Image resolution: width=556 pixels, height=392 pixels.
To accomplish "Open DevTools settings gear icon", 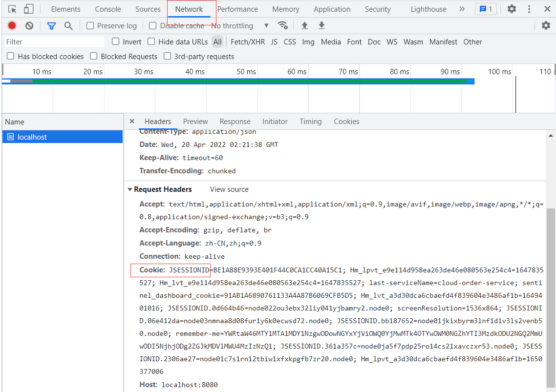I will pos(512,9).
